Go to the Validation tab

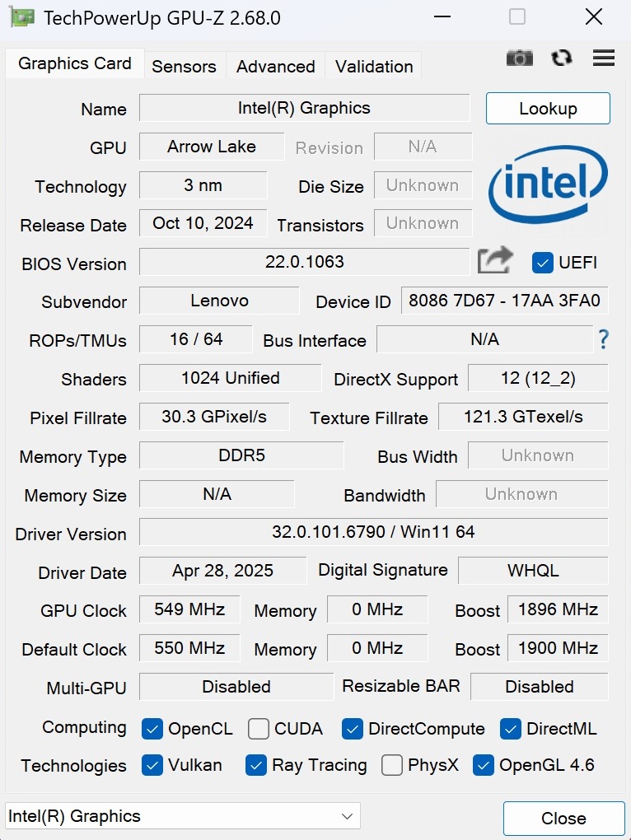click(x=374, y=66)
